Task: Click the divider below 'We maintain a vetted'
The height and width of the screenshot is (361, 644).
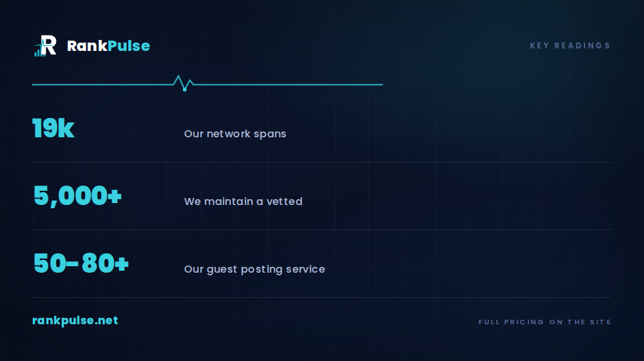Action: [x=322, y=230]
